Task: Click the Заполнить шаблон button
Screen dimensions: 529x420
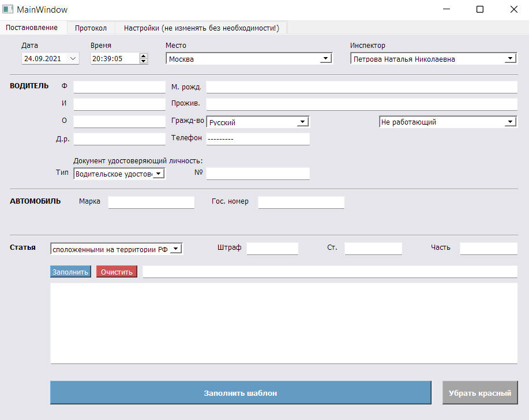Action: coord(241,393)
